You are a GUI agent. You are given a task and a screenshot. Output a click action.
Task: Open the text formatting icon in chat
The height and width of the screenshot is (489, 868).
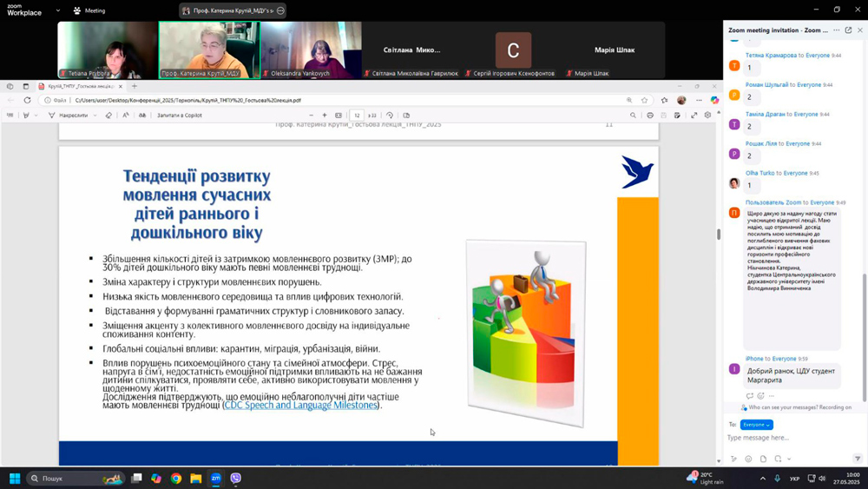point(733,459)
